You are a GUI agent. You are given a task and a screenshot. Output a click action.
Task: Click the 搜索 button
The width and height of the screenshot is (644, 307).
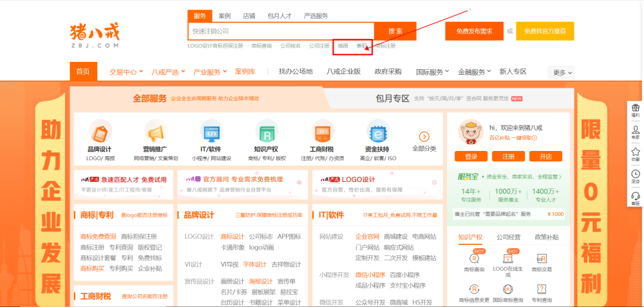pos(395,31)
